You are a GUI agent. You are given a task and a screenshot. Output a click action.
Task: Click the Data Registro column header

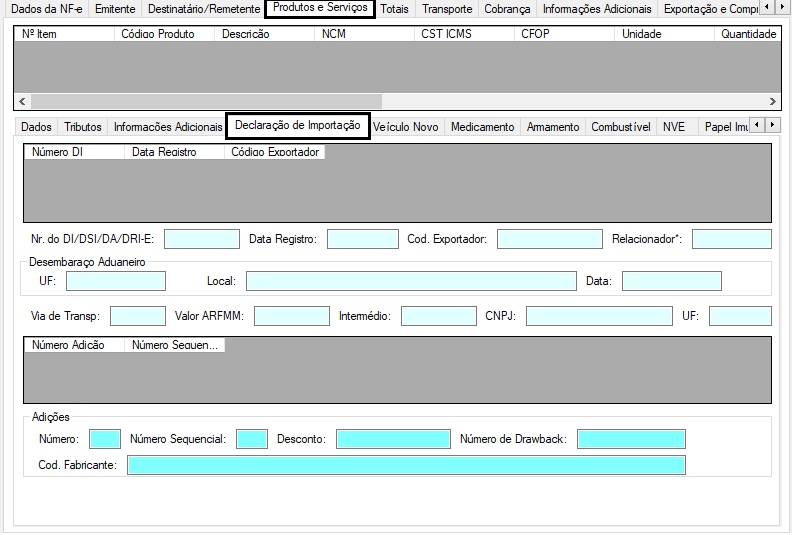click(174, 152)
